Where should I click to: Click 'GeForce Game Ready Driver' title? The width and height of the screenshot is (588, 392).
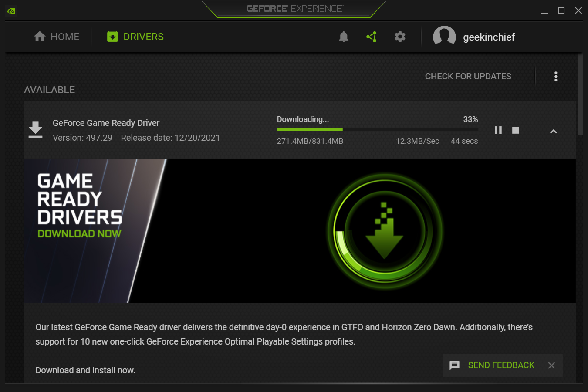tap(106, 123)
